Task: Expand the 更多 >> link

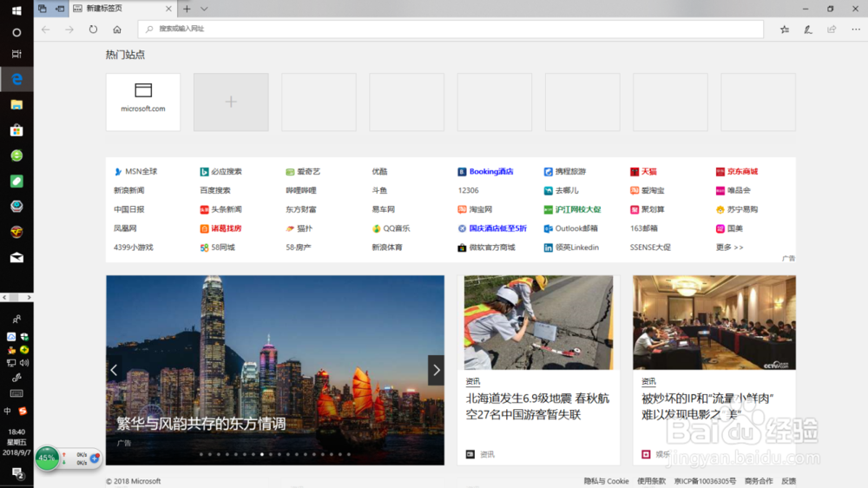Action: tap(730, 247)
